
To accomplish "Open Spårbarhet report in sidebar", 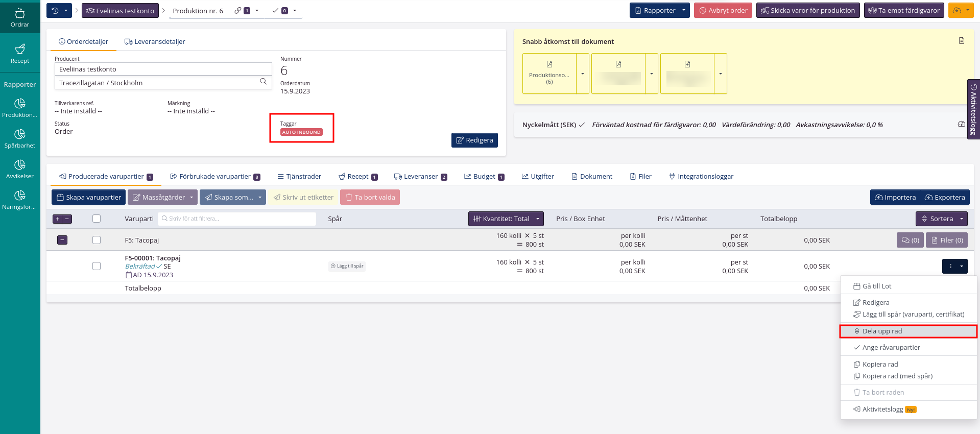I will point(20,138).
